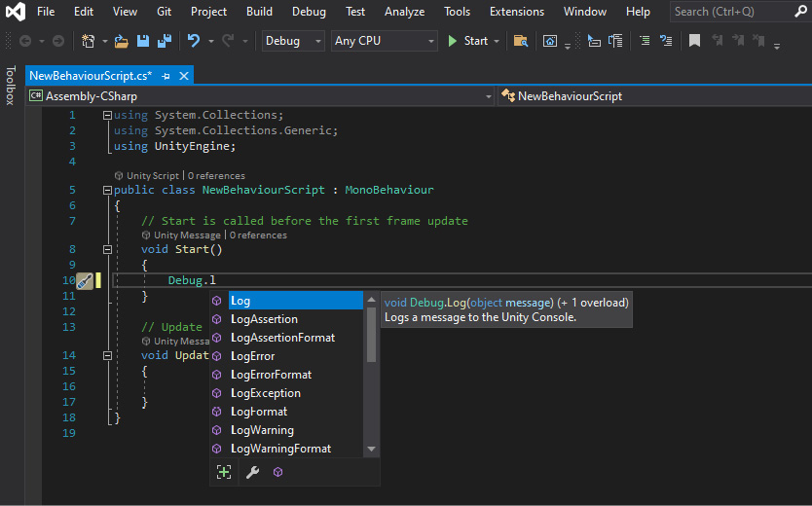The width and height of the screenshot is (812, 506).
Task: Open the Analyze menu
Action: 404,12
